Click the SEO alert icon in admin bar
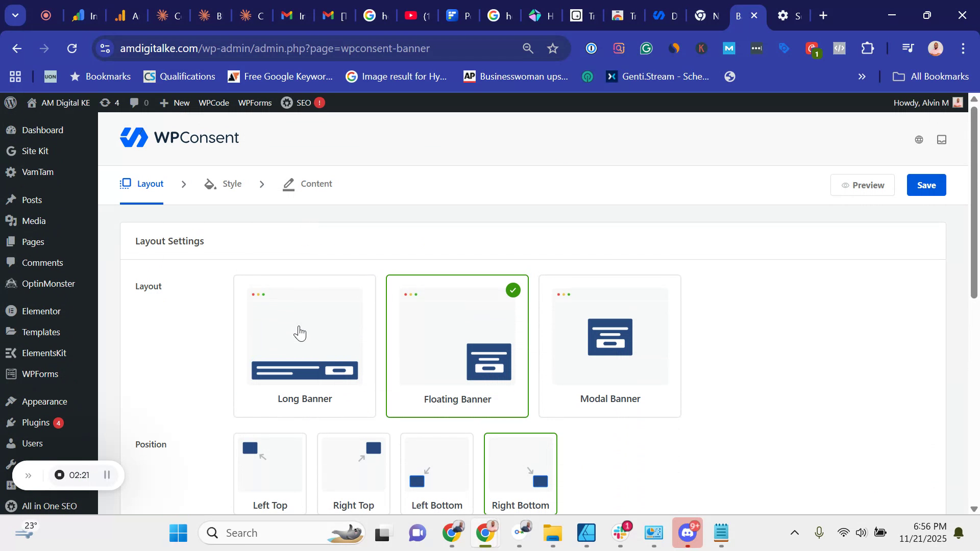This screenshot has height=551, width=980. [319, 103]
